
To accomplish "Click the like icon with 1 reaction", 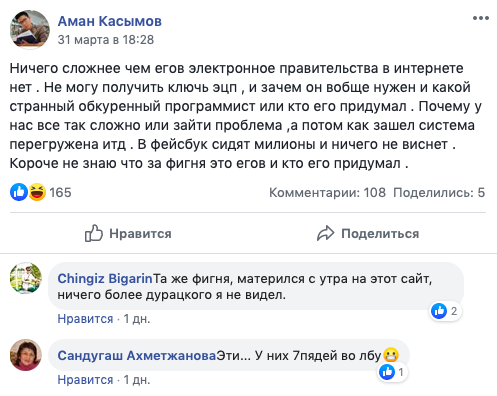I will click(387, 372).
